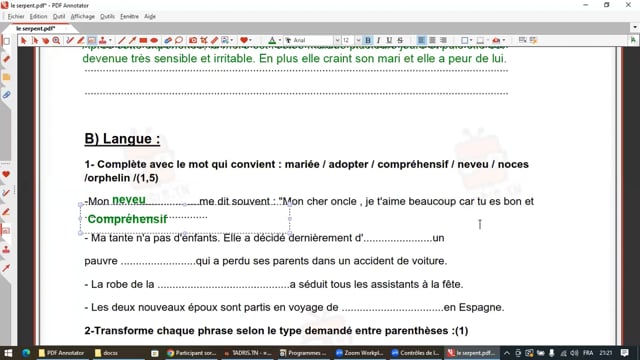Image resolution: width=640 pixels, height=360 pixels.
Task: Align text right
Action: tap(443, 40)
